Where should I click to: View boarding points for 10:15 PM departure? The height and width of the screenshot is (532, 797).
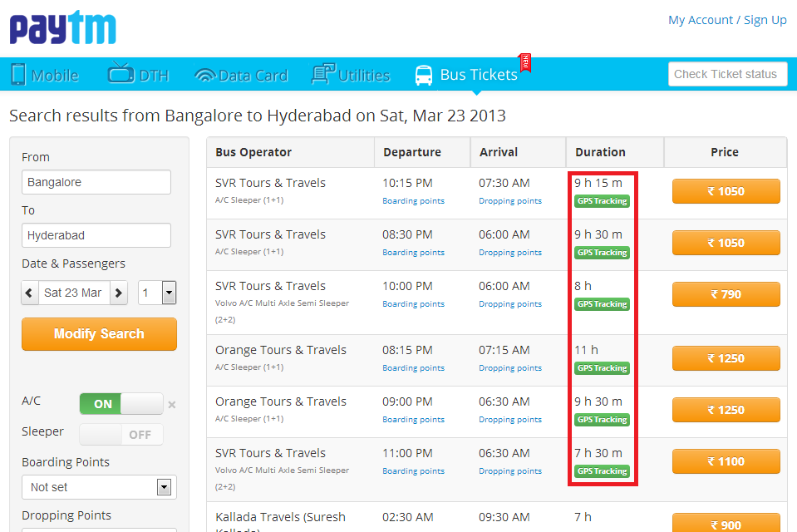[x=413, y=201]
